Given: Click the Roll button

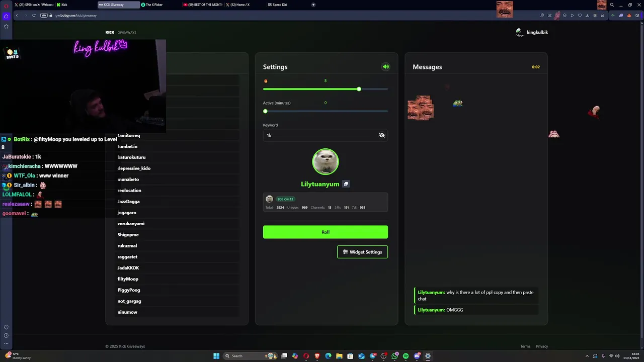Looking at the screenshot, I should click(326, 232).
